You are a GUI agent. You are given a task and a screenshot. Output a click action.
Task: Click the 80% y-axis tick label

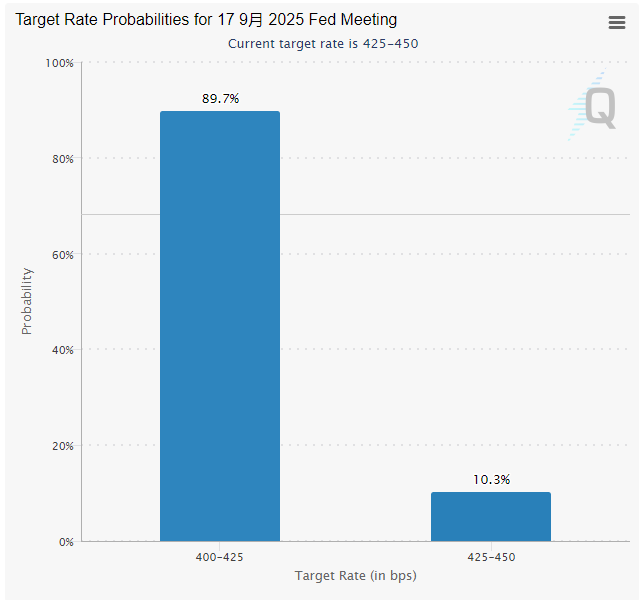[62, 159]
